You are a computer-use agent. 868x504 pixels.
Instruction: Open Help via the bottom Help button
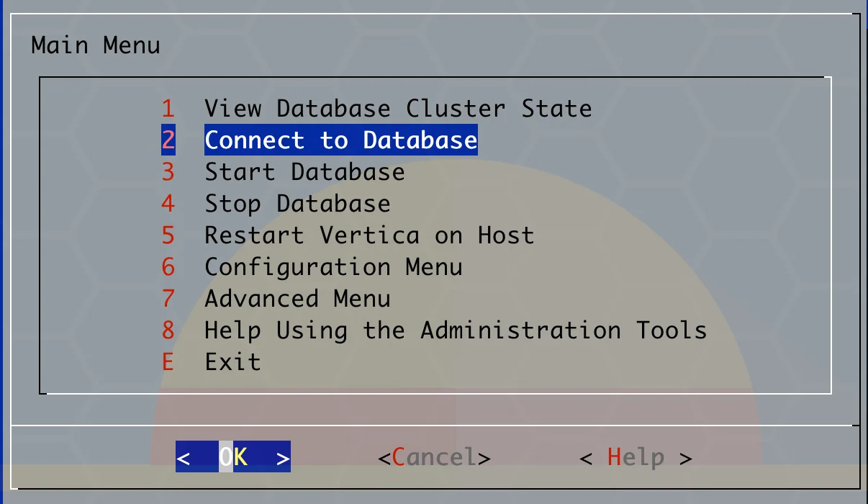point(636,457)
